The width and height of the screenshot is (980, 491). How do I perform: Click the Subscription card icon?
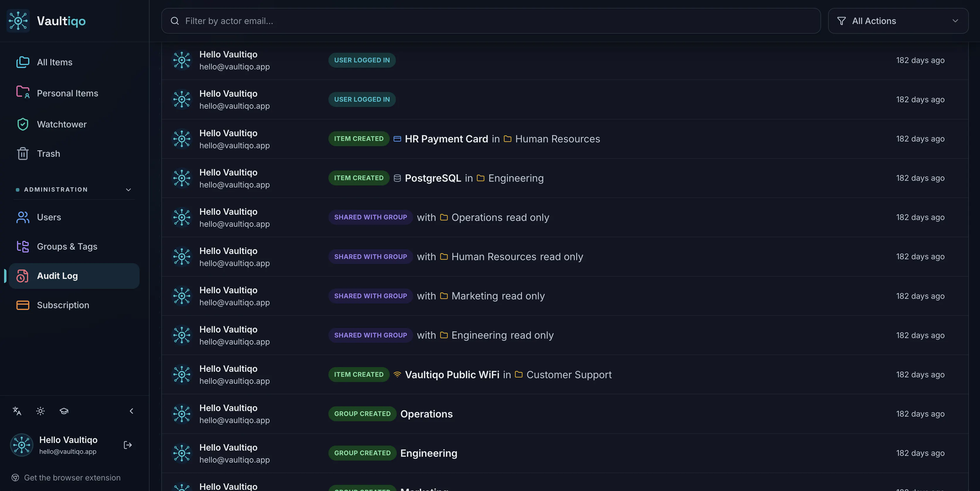[x=23, y=305]
